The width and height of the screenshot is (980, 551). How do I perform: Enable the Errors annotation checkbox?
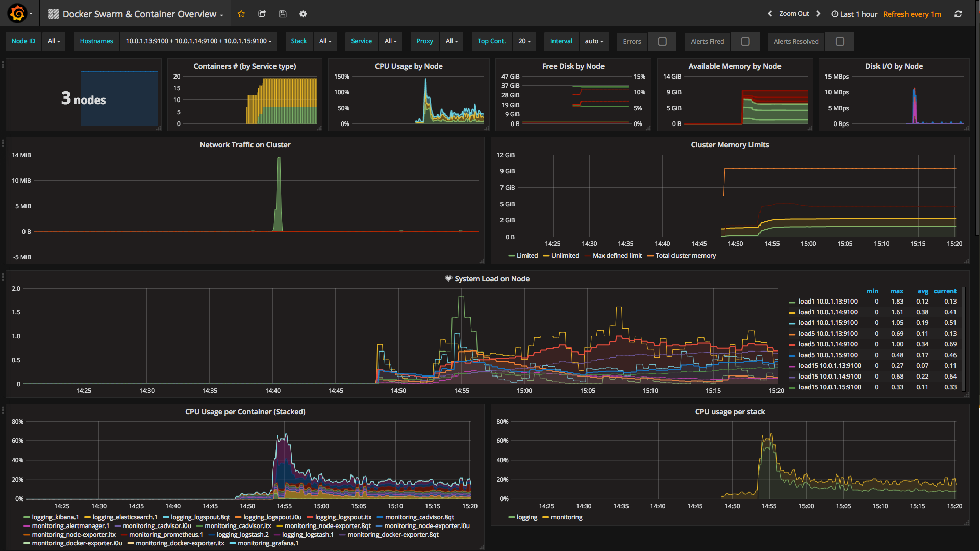tap(662, 41)
